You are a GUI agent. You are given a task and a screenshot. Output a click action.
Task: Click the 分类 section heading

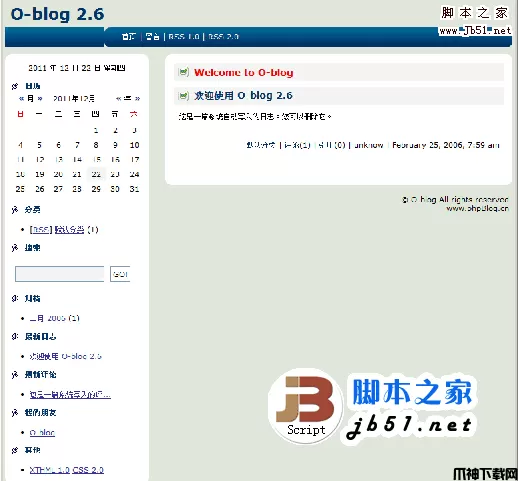pyautogui.click(x=33, y=210)
